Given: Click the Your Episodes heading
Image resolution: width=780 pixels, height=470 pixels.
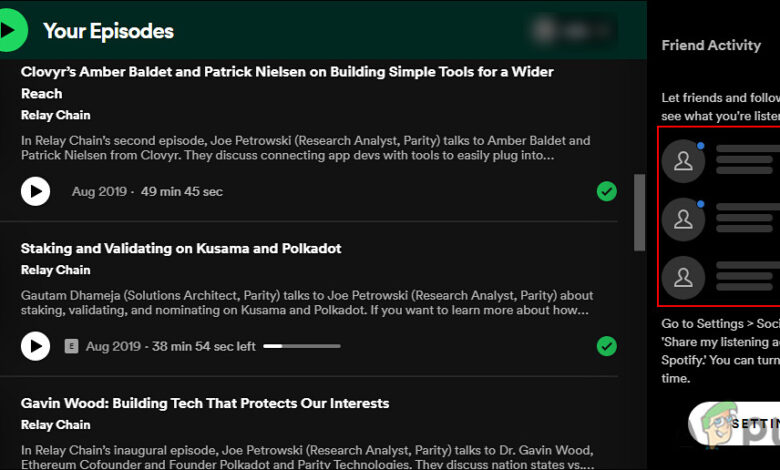Looking at the screenshot, I should (x=108, y=31).
